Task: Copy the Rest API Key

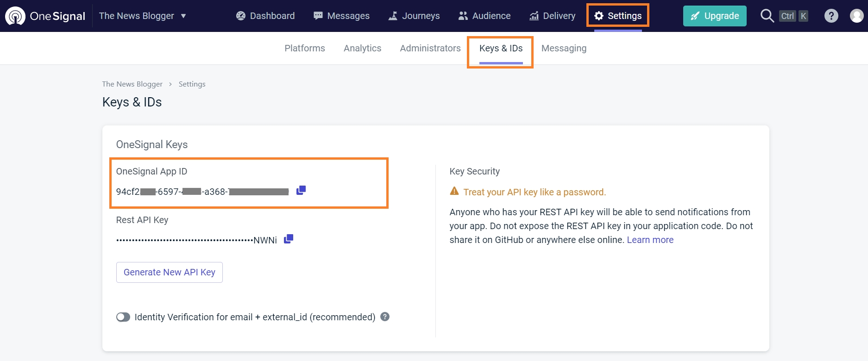Action: point(289,239)
